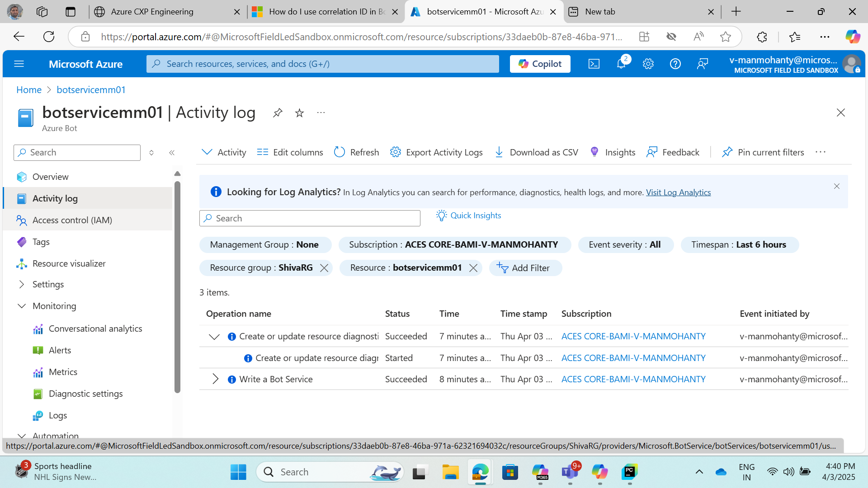Collapse the Create or update resource diagnostic row
This screenshot has width=868, height=488.
click(x=214, y=337)
